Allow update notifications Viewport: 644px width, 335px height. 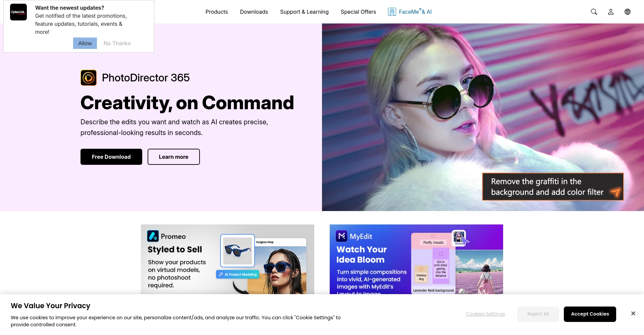point(85,43)
